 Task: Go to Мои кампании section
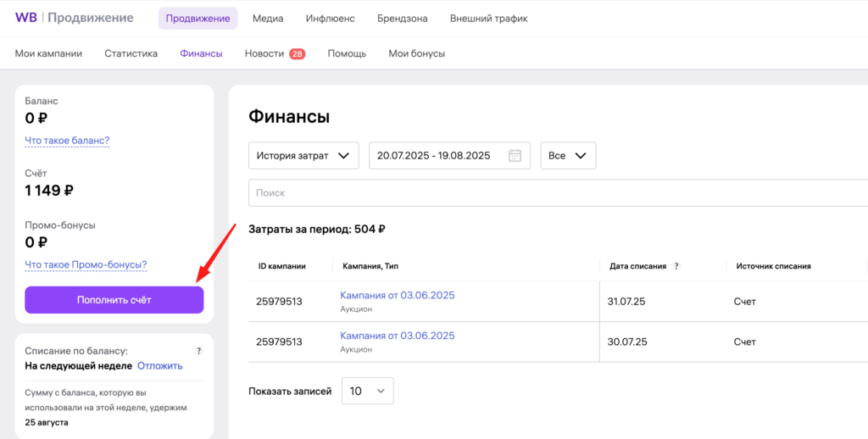click(x=48, y=53)
